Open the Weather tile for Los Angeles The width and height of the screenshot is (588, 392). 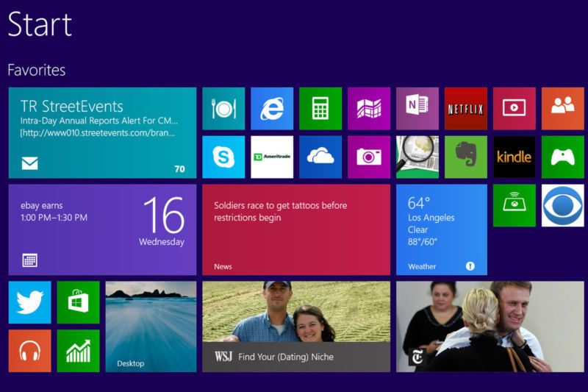pyautogui.click(x=442, y=229)
